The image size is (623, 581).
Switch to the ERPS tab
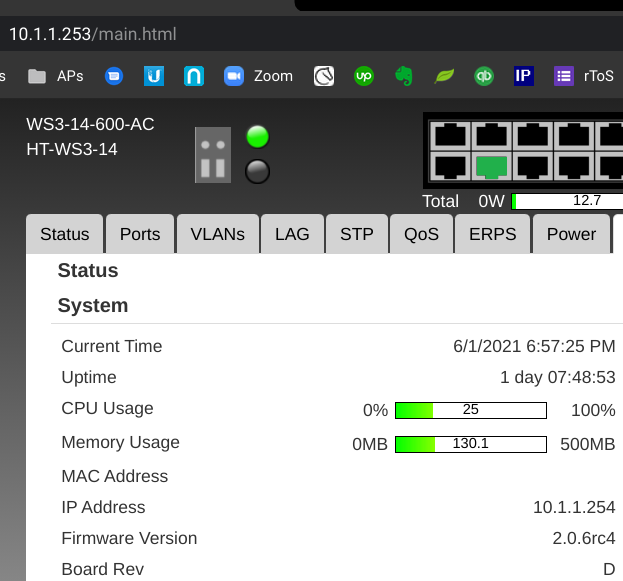[x=491, y=234]
